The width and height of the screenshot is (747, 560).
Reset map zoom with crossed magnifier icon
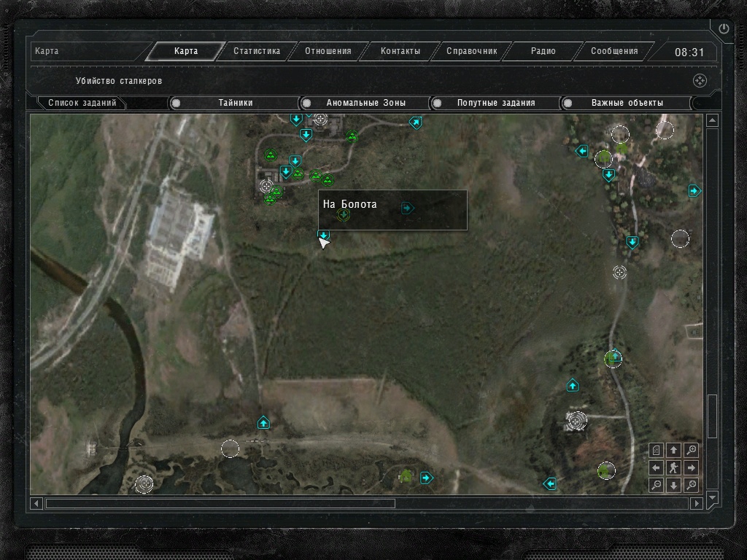pyautogui.click(x=691, y=485)
